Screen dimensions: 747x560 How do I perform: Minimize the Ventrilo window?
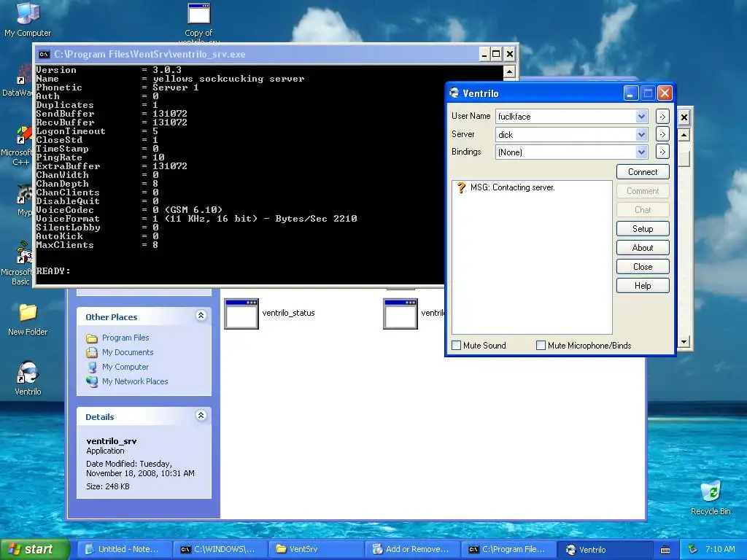[x=631, y=93]
